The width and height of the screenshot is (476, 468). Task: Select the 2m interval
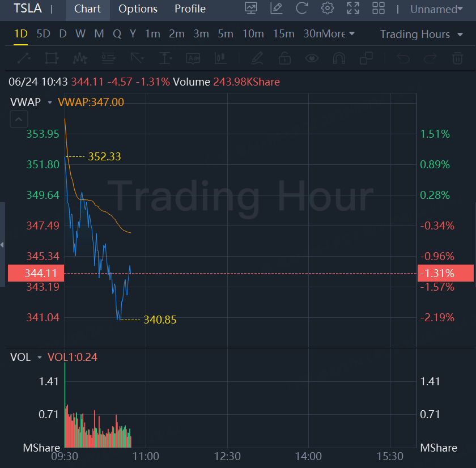177,33
